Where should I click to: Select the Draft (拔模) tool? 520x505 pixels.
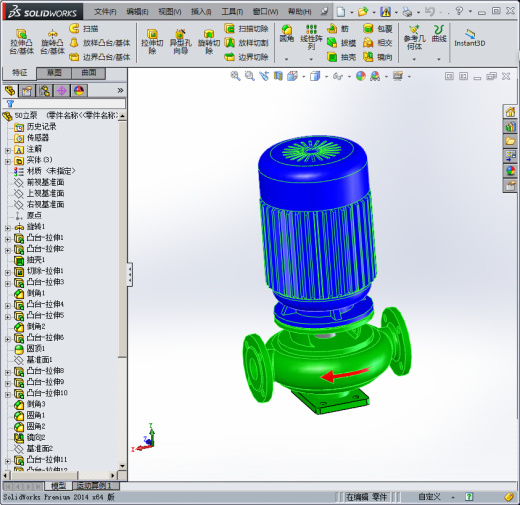(341, 43)
